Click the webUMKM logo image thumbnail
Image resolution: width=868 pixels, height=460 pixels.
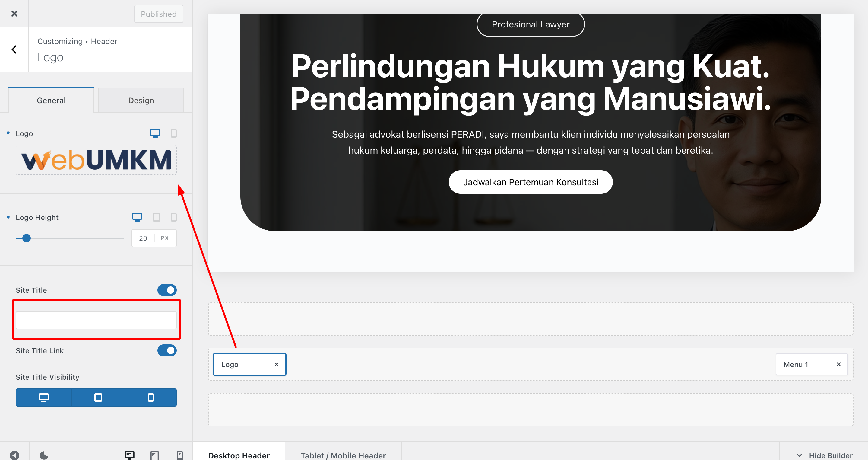96,160
